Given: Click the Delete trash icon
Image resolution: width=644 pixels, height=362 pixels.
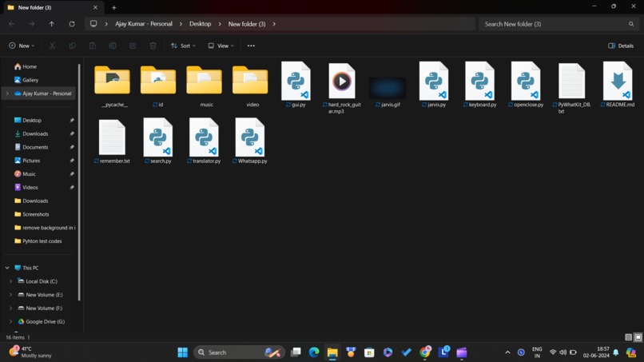Looking at the screenshot, I should (153, 46).
